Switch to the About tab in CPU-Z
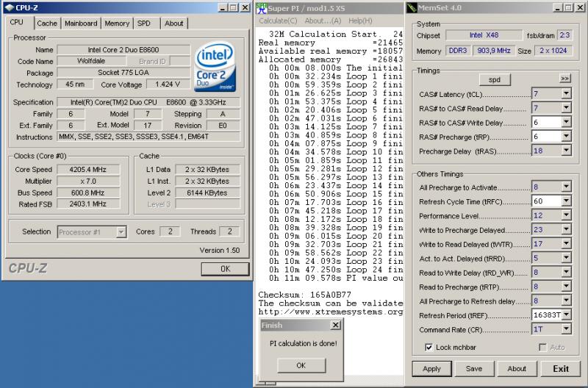Viewport: 588px width, 388px height. click(x=174, y=24)
